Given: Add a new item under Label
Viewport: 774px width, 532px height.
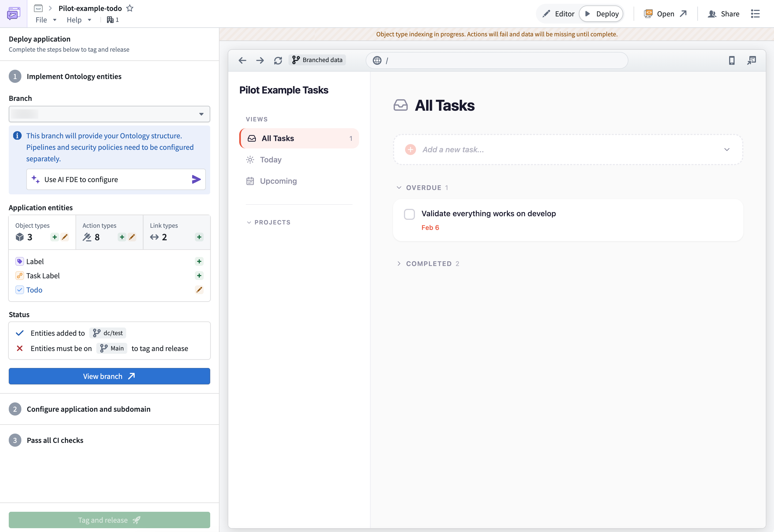Looking at the screenshot, I should pyautogui.click(x=199, y=261).
